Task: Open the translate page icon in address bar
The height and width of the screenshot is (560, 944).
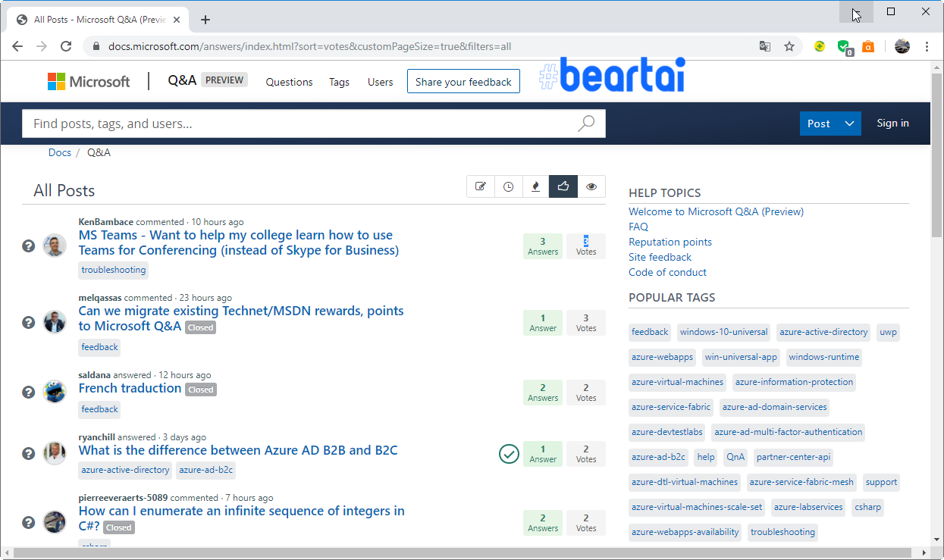Action: (765, 46)
